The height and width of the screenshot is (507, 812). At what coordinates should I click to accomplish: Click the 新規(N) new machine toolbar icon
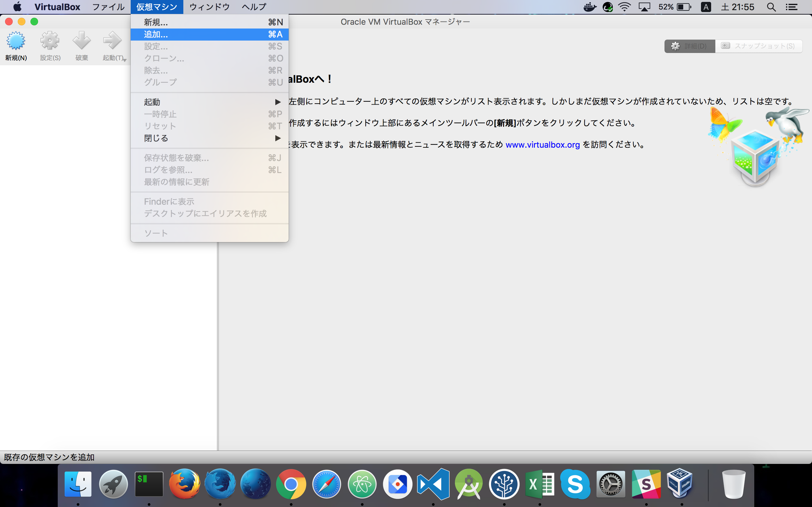[x=16, y=41]
